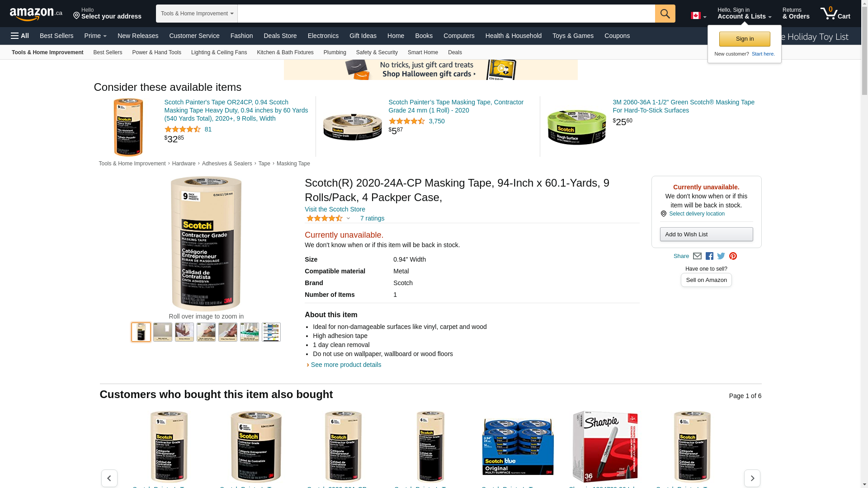Select the last product thumbnail image

(x=271, y=332)
